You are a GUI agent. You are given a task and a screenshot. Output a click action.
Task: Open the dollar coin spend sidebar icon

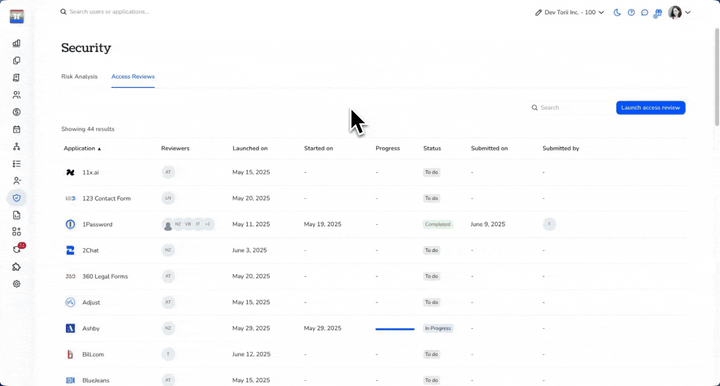[x=17, y=112]
